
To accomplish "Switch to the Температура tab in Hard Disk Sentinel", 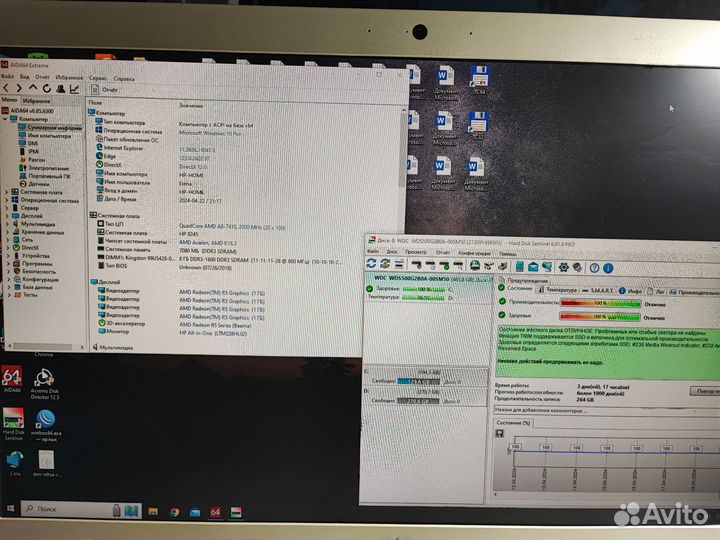I will pos(557,290).
